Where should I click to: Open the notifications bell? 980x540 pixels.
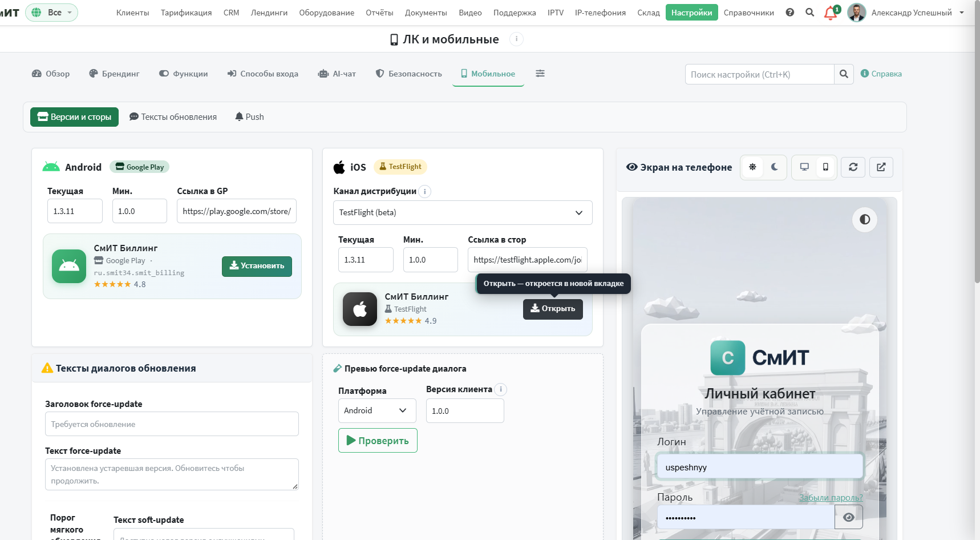click(x=831, y=13)
